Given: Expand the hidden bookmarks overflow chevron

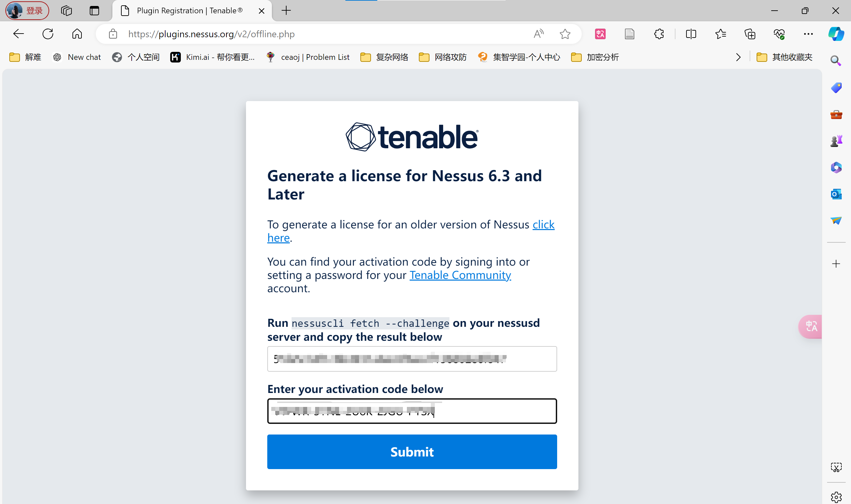Looking at the screenshot, I should click(x=738, y=57).
